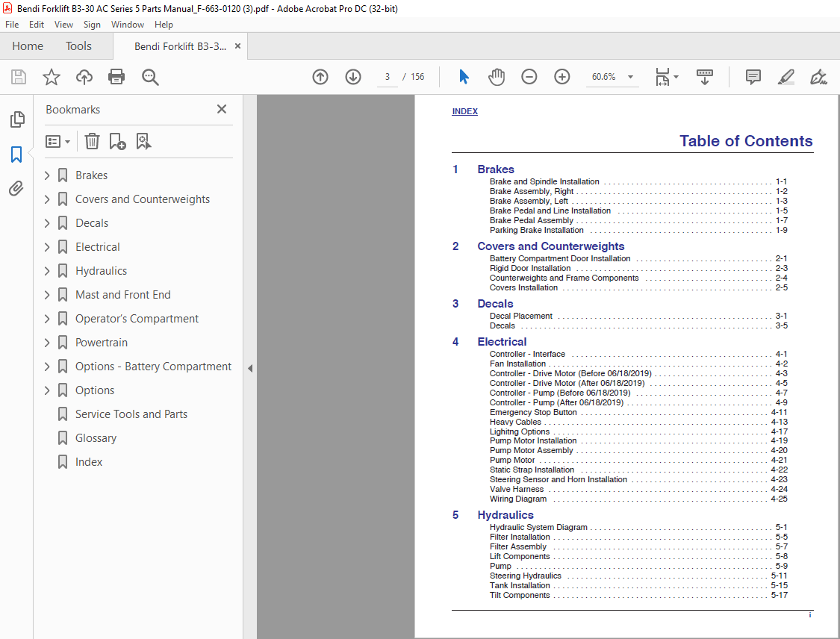
Task: Click the INDEX link on the page
Action: coord(464,112)
